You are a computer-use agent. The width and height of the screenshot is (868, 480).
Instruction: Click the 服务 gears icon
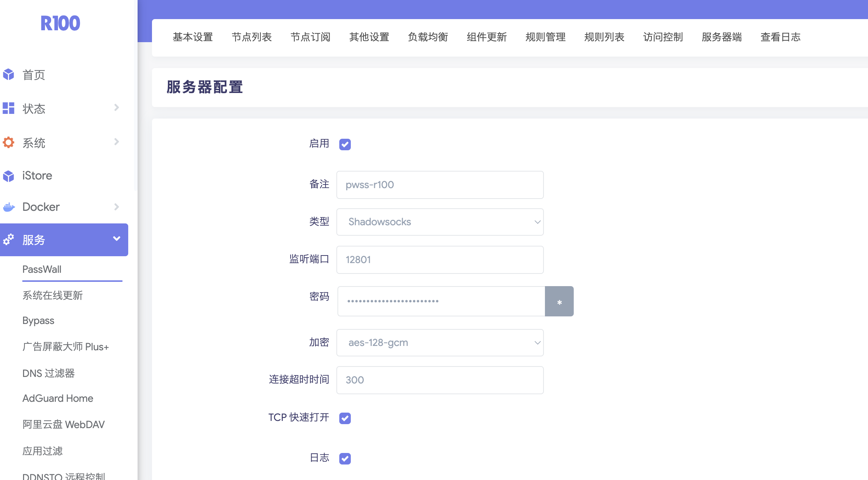(x=8, y=239)
